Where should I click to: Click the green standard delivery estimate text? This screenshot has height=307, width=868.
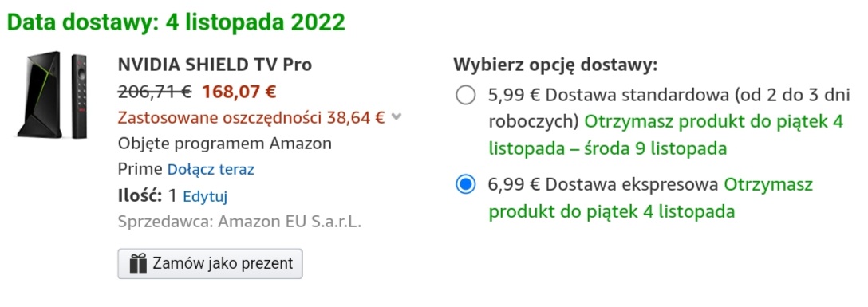[666, 135]
